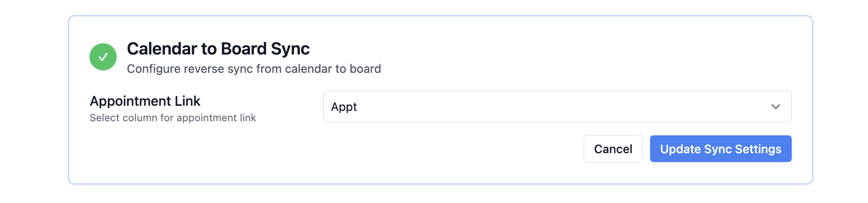Click the reverse sync description text
Screen dimensions: 868x203
click(x=254, y=69)
